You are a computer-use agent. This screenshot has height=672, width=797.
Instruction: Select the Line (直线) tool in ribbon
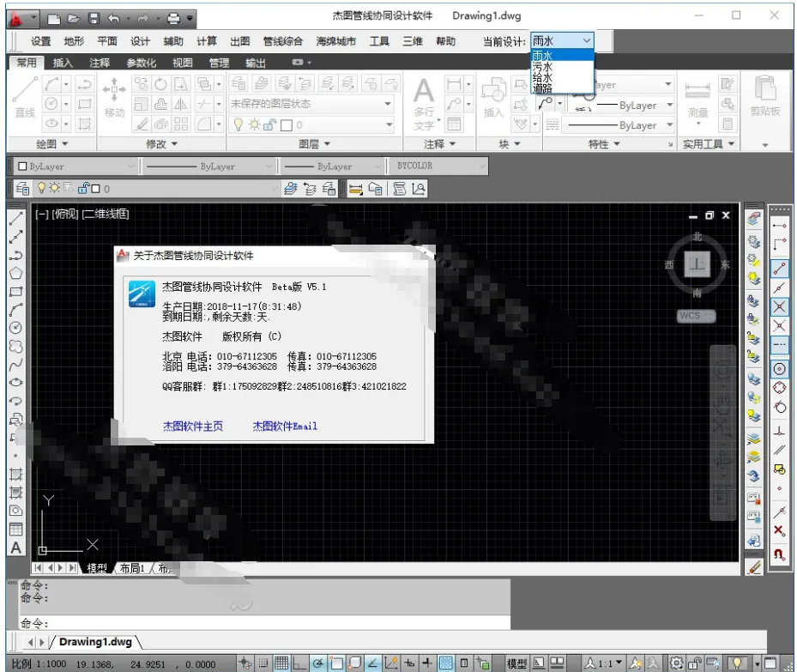click(24, 98)
